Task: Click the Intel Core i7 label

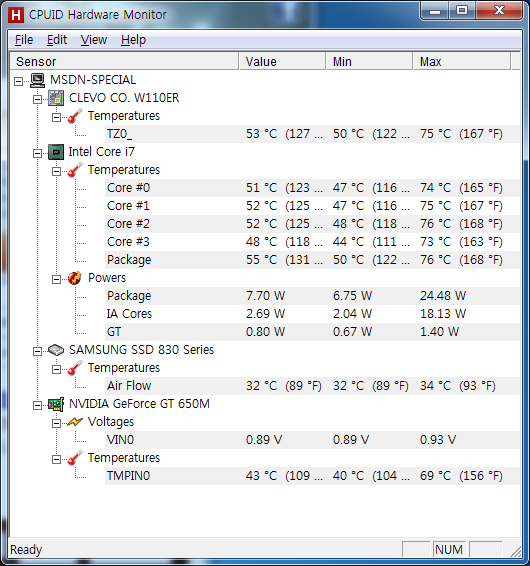Action: coord(101,152)
